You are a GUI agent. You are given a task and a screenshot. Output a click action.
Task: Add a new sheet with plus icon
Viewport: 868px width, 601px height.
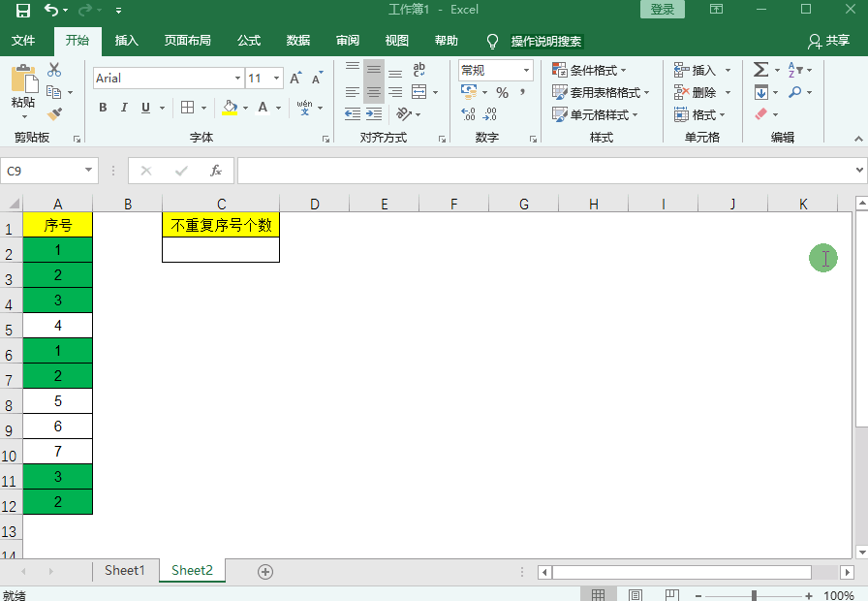[265, 571]
